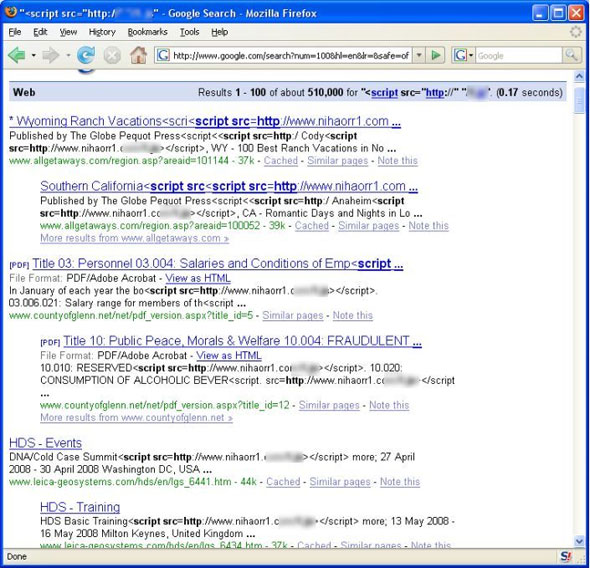Click the Web label in results bar
Image resolution: width=590 pixels, height=568 pixels.
click(24, 93)
